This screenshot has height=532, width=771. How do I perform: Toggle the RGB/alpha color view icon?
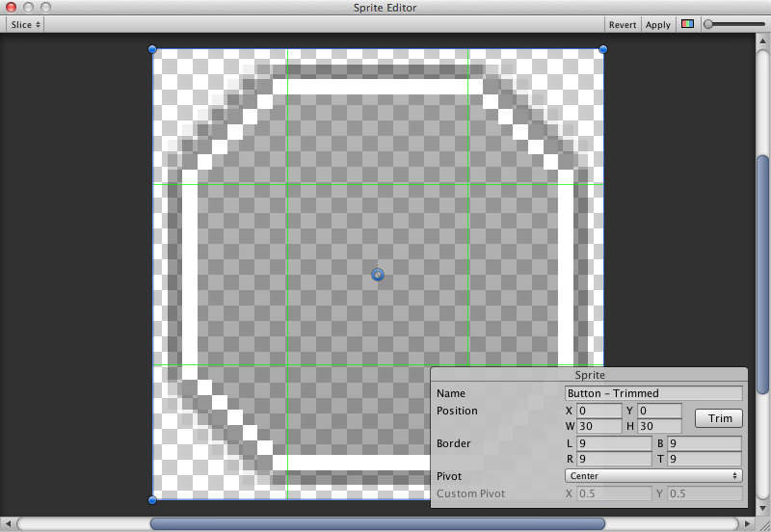click(687, 24)
